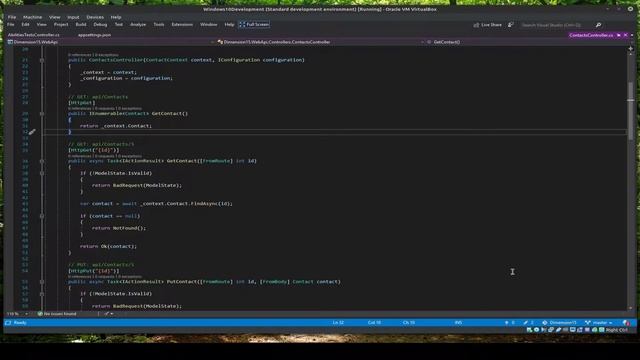Click the GetContact member icon in navigation bar
This screenshot has height=360, width=640.
429,42
